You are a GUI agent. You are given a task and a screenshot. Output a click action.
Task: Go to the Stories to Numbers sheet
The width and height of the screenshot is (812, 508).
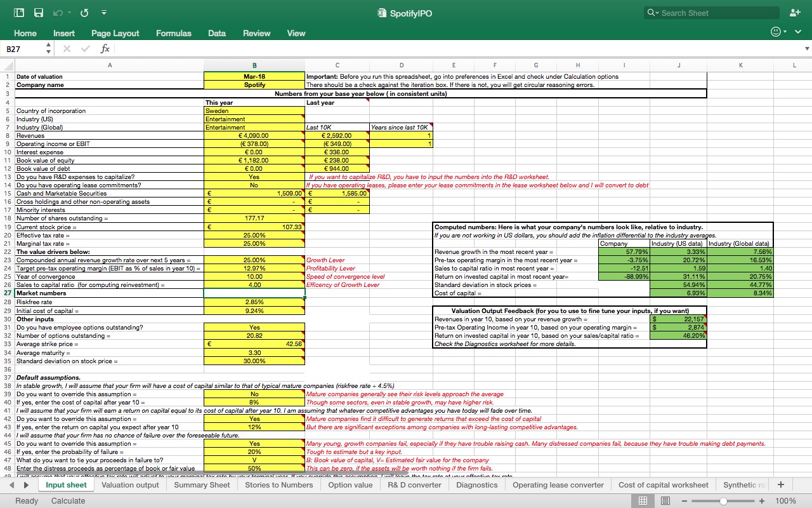[x=279, y=485]
